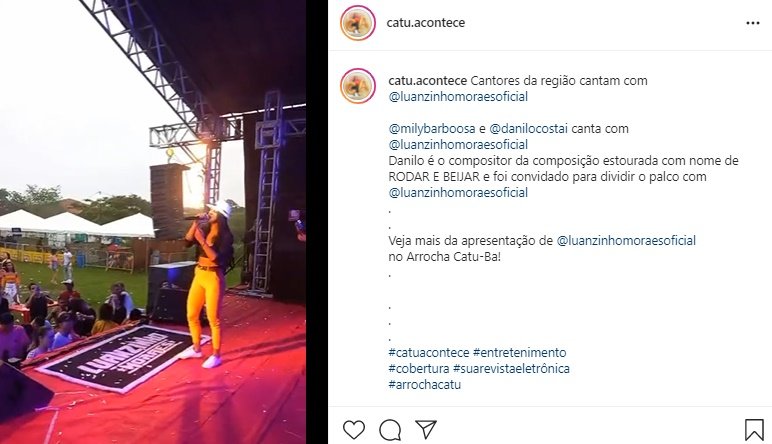Play the stage performance video
Screen dimensions: 772x444
153,222
